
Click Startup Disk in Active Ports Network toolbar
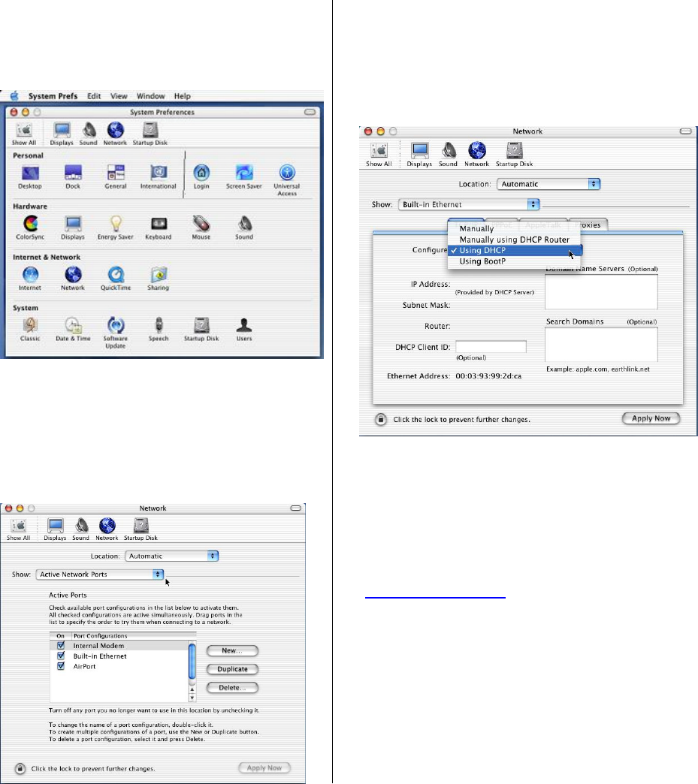(141, 529)
